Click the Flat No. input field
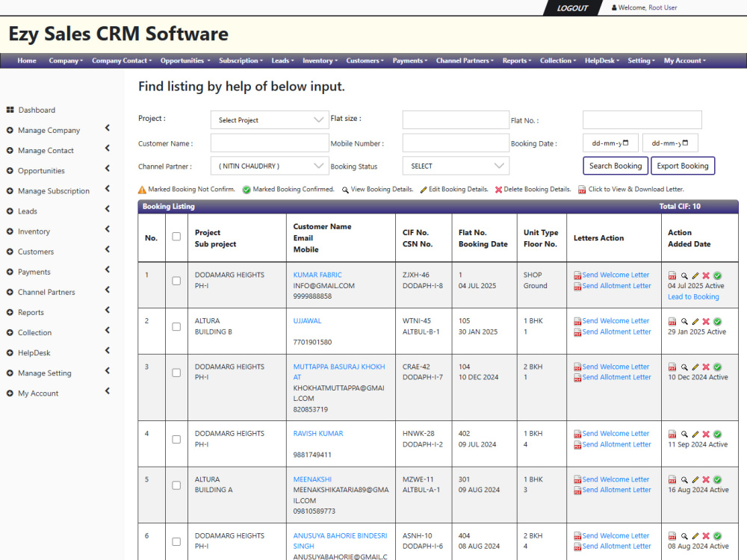Screen dimensions: 747x560 [642, 120]
